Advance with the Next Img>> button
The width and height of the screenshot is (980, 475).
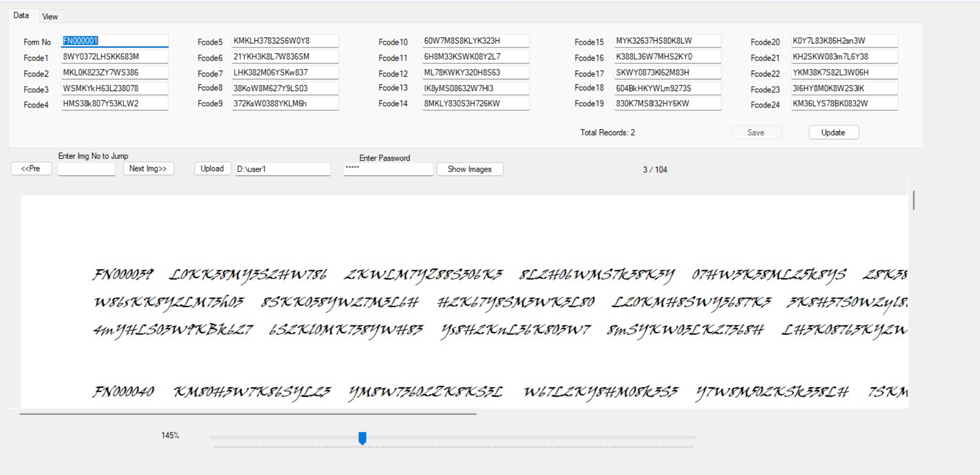148,168
